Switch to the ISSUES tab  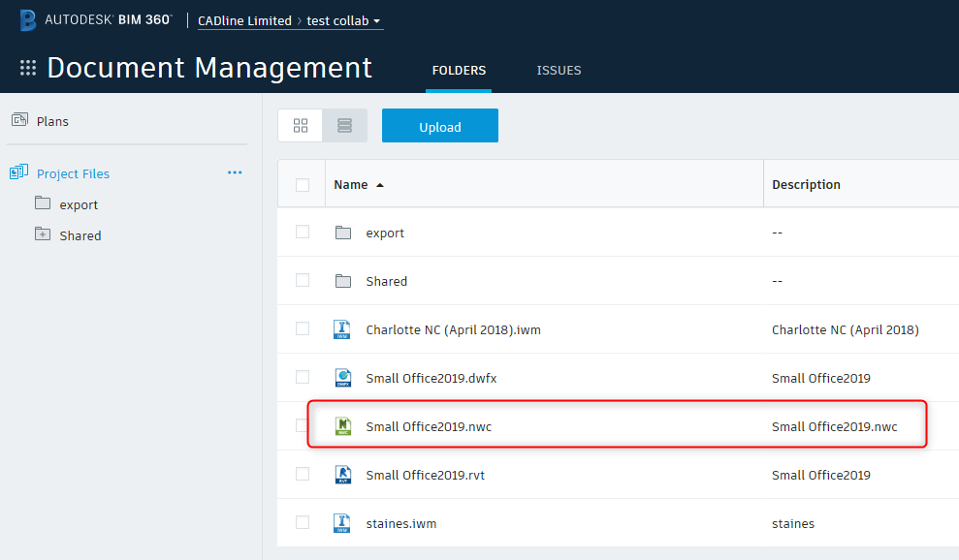[x=559, y=71]
